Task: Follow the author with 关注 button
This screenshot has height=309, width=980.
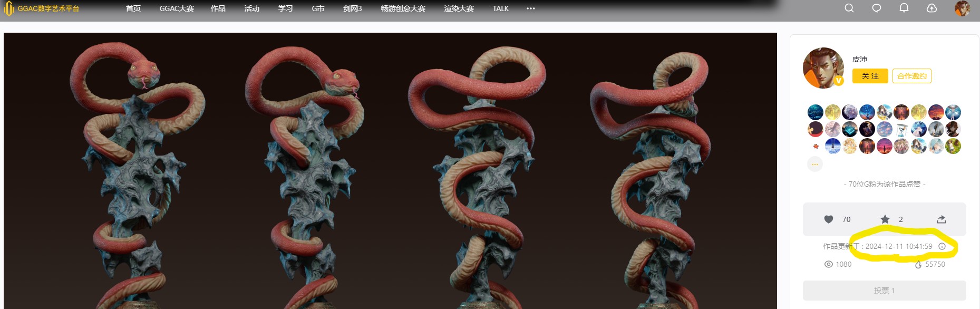Action: point(870,76)
